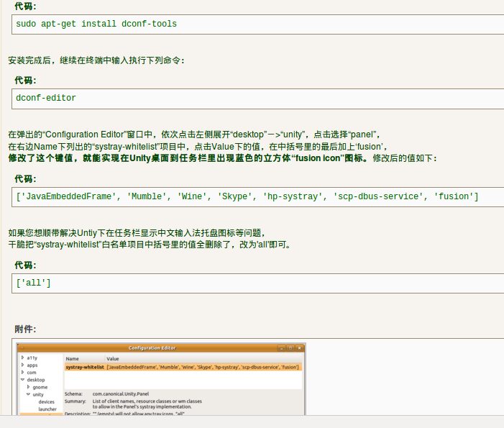
Task: Expand the gnome tree node arrow
Action: click(28, 387)
